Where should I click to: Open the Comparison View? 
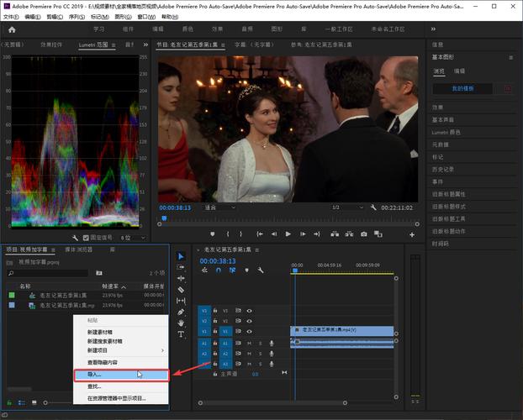click(378, 234)
